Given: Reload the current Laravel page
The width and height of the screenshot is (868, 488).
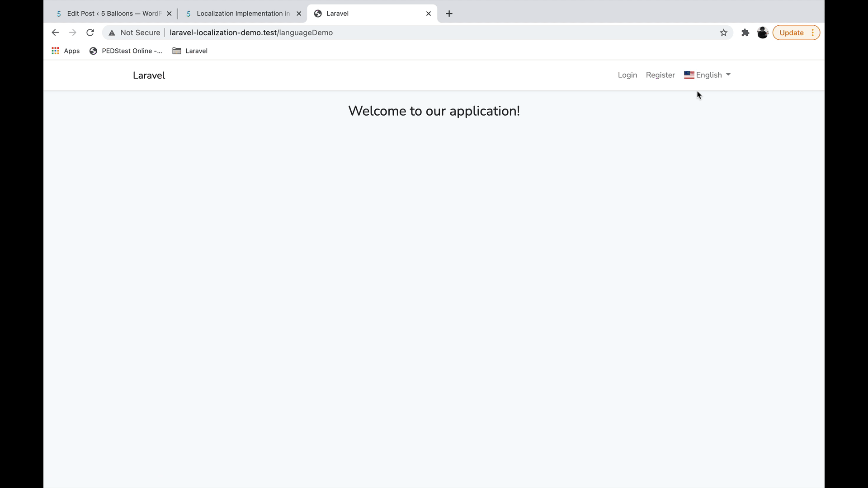Looking at the screenshot, I should click(x=90, y=33).
